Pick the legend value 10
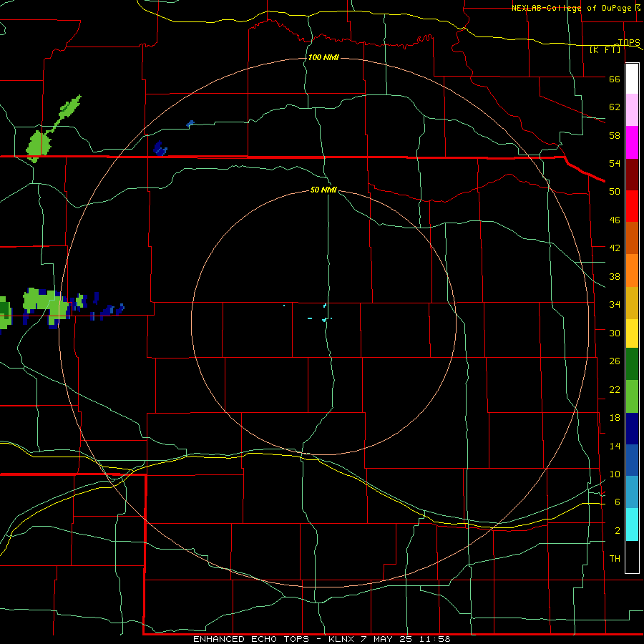 [x=615, y=474]
